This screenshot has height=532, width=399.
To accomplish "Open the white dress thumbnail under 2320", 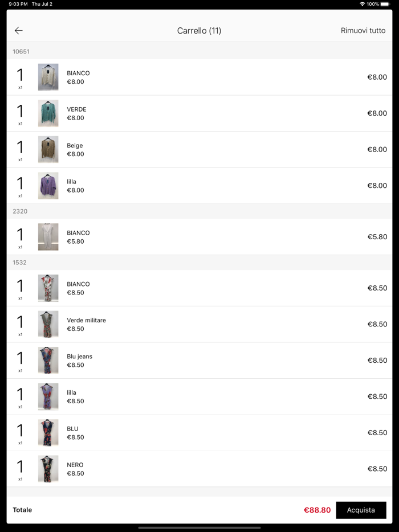I will coord(48,237).
